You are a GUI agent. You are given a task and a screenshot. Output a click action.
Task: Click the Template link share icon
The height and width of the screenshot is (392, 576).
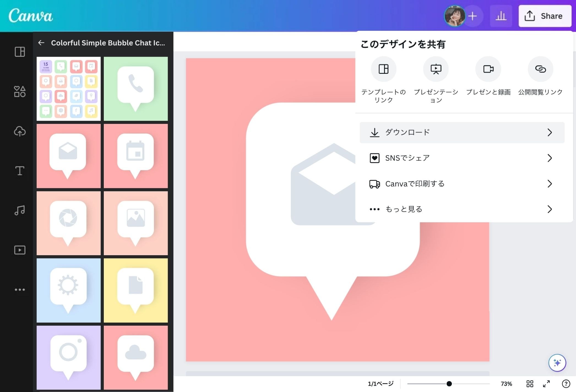coord(383,69)
